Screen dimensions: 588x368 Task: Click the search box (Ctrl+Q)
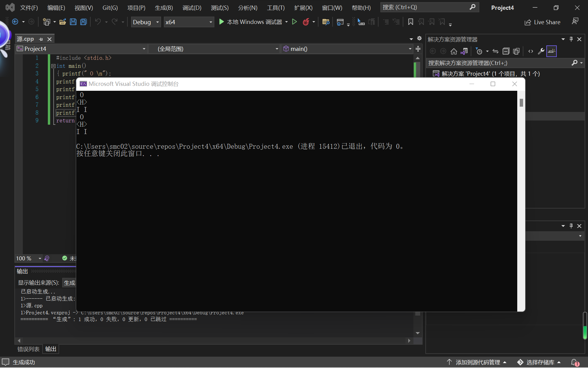425,7
